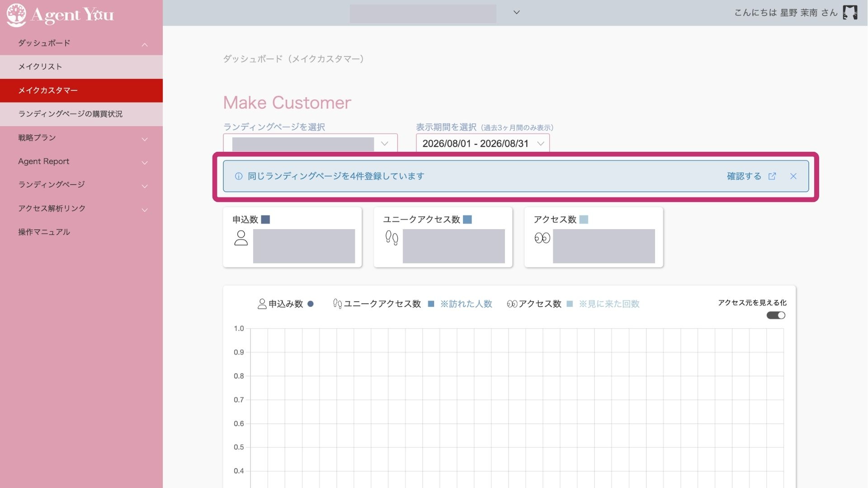Toggle the 申込み数 series dot in the legend
The image size is (868, 488).
[x=311, y=304]
